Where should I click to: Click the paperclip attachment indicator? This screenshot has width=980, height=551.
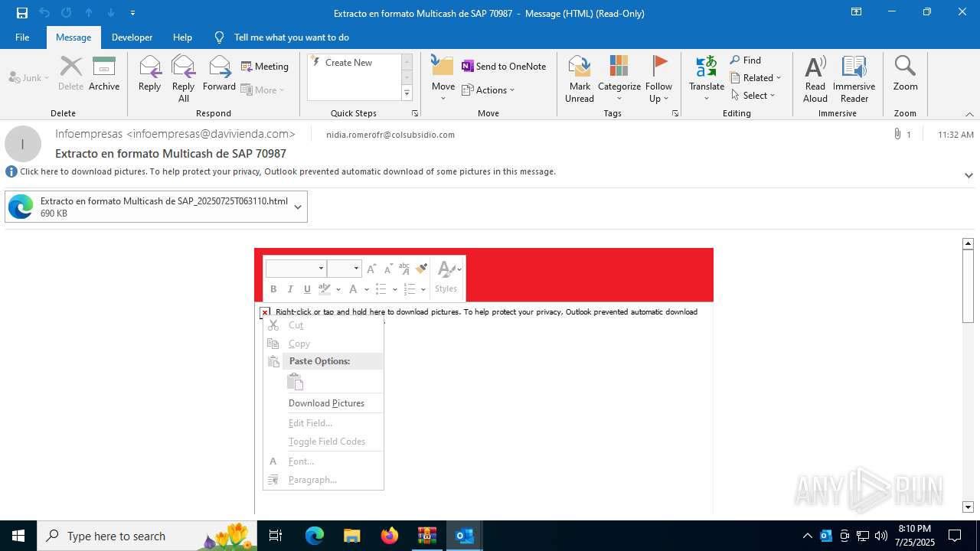click(x=897, y=134)
